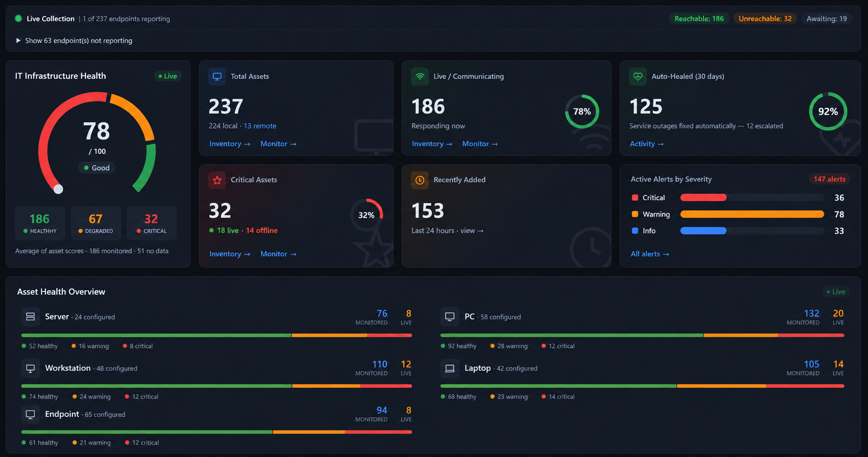Viewport: 868px width, 457px height.
Task: Open Inventory link in Critical Assets card
Action: [x=230, y=254]
